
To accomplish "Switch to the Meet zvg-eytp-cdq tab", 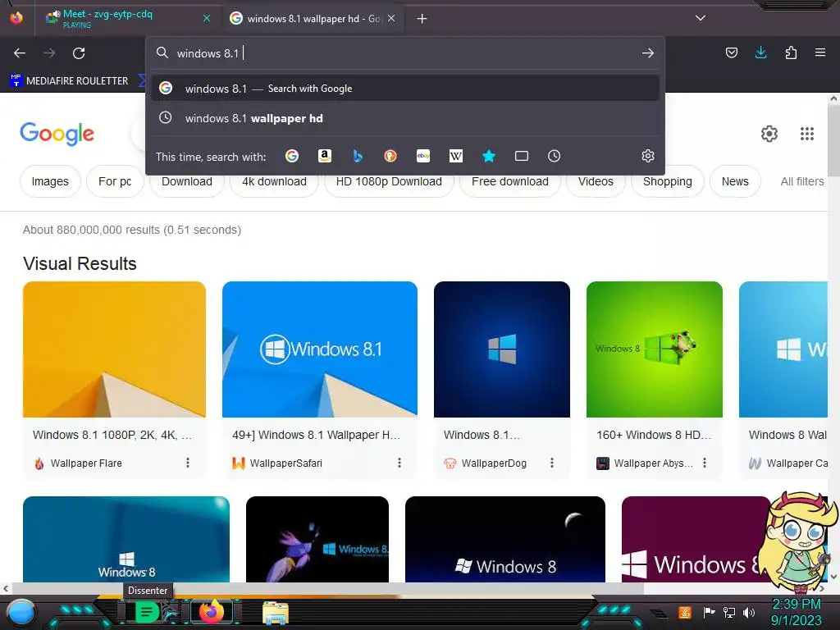I will (123, 18).
